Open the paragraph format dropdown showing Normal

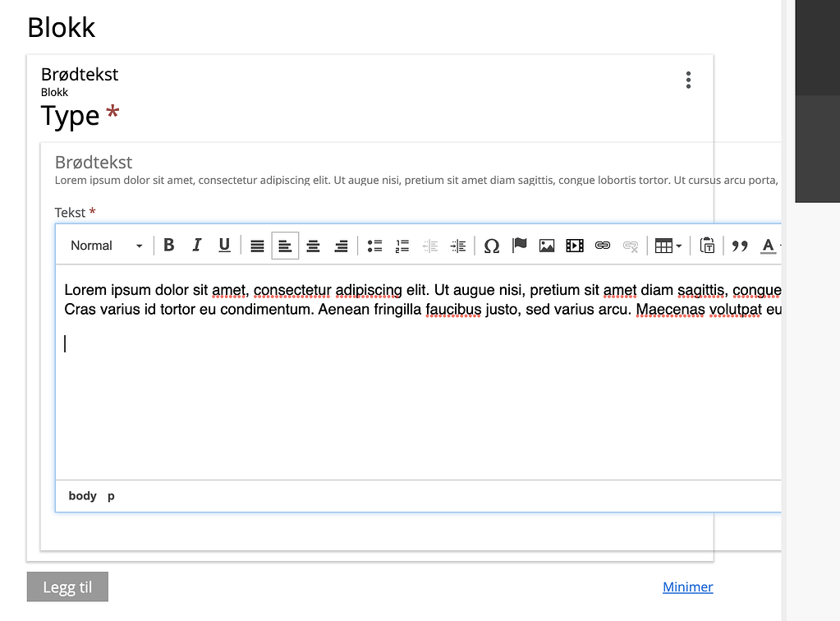click(105, 245)
